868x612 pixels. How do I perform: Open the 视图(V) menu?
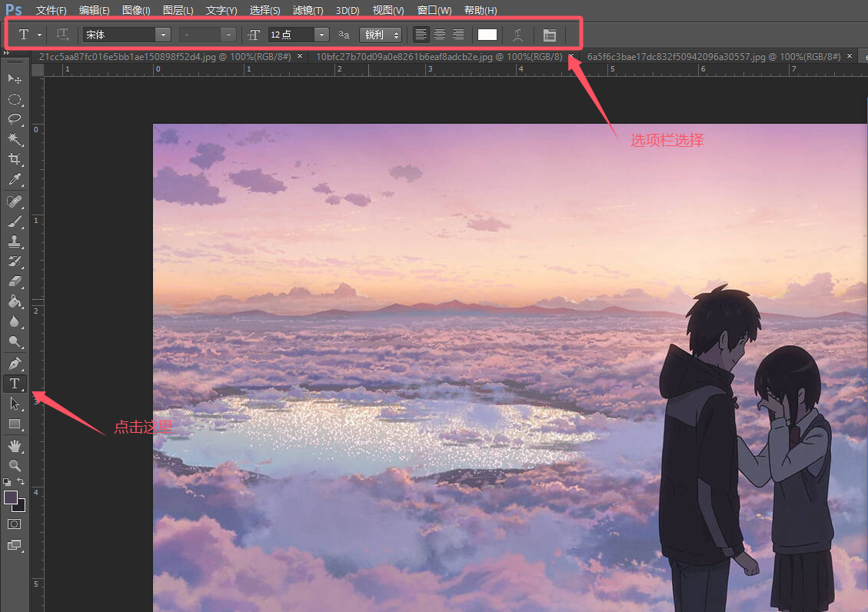pyautogui.click(x=388, y=11)
